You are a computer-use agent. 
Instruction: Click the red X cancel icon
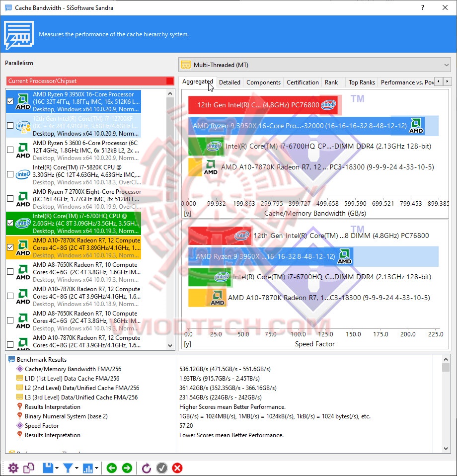point(177,468)
